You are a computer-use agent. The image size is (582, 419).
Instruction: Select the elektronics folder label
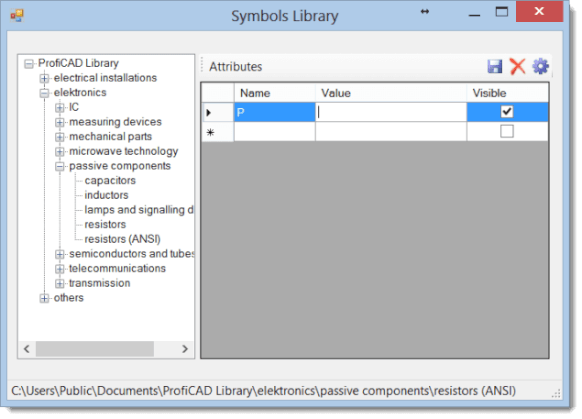click(80, 92)
